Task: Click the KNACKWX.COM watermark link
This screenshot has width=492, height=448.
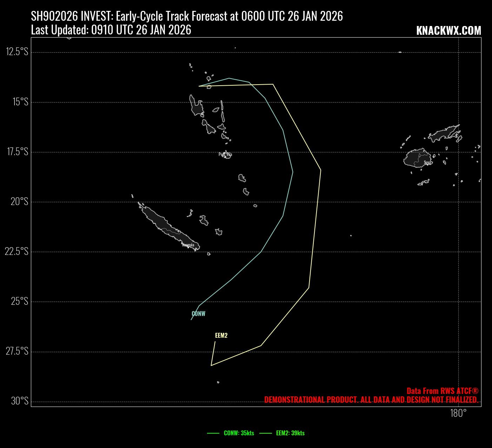Action: (448, 31)
